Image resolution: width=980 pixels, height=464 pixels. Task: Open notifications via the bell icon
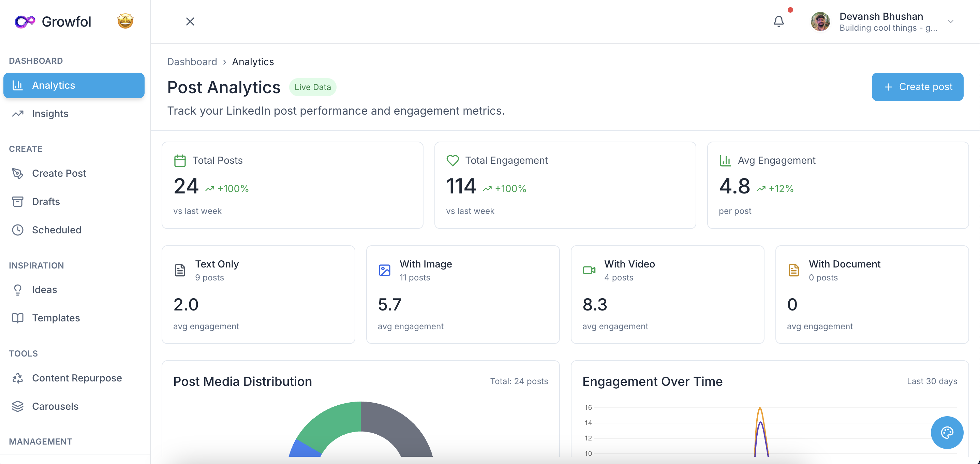click(779, 21)
